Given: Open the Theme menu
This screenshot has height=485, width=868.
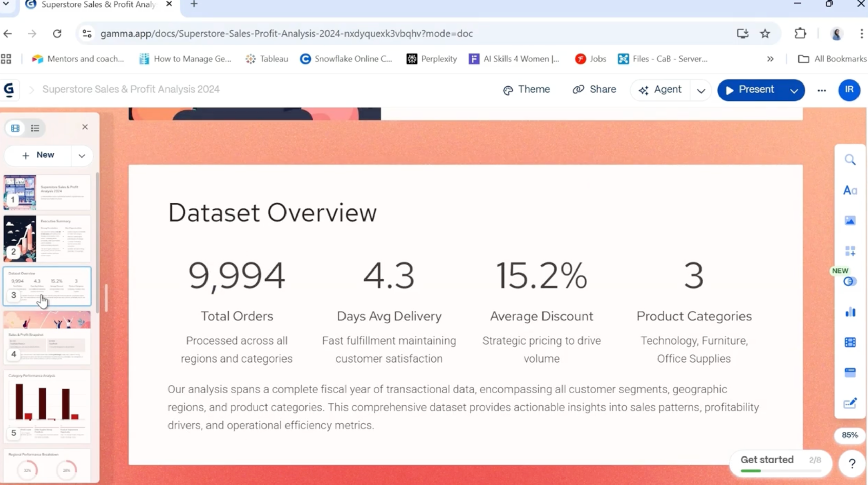Looking at the screenshot, I should 526,90.
